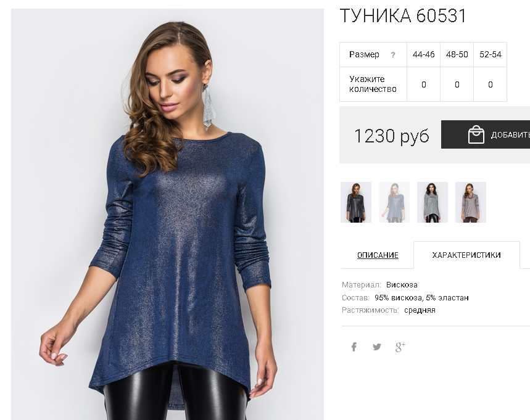Click shopping bag icon on add button
530x420 pixels.
point(476,134)
